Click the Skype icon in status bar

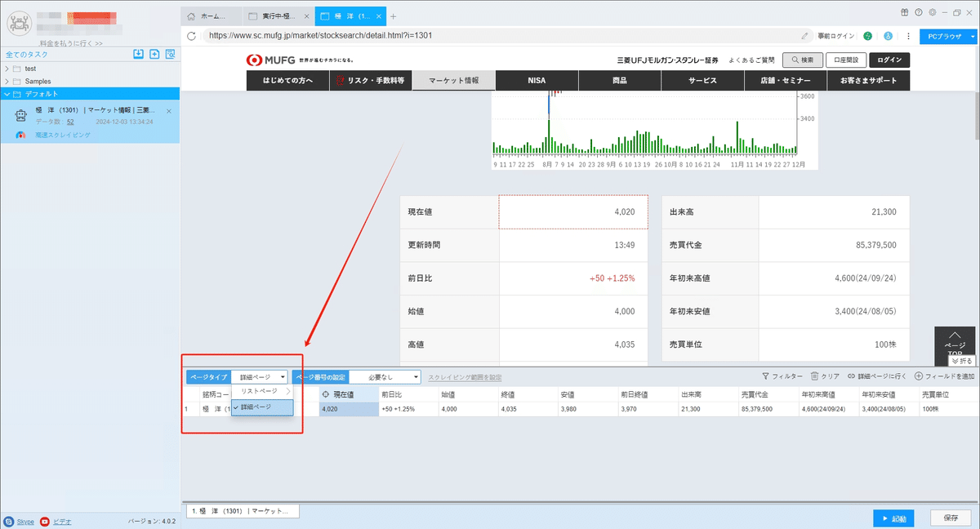[x=9, y=521]
